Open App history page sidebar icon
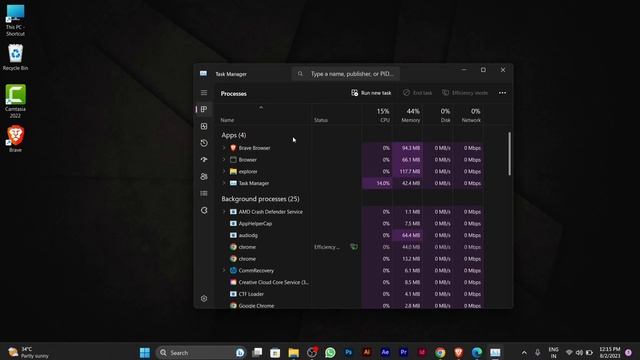Screen dimensions: 640x360 click(204, 143)
